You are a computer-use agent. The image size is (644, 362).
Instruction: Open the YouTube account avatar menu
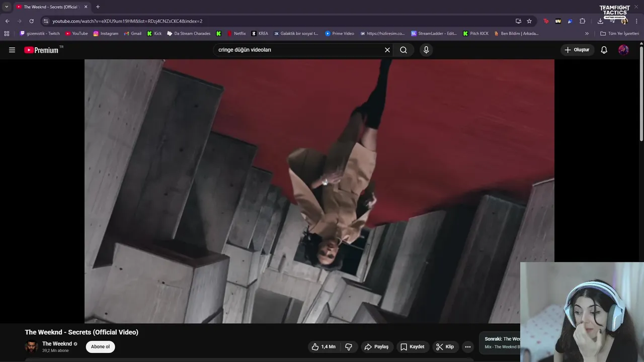623,50
